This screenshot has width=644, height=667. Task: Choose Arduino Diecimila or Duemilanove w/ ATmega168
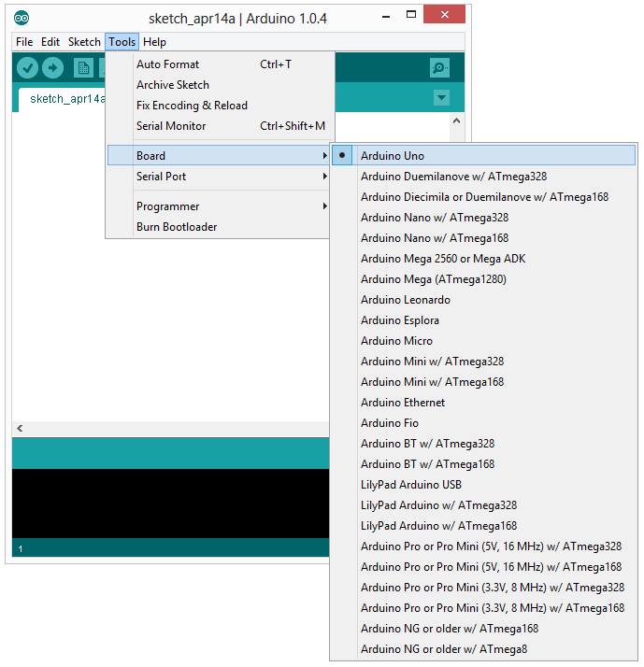(483, 196)
